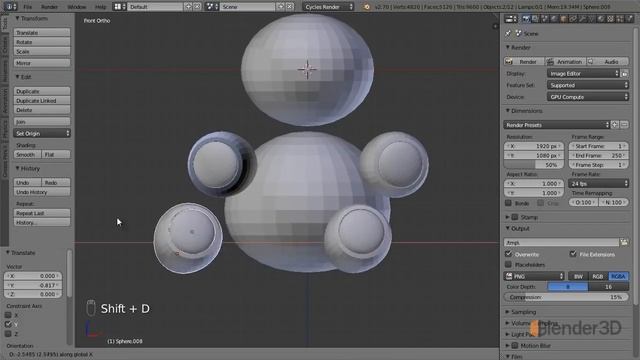Enable the Border checkbox
This screenshot has height=360, width=640.
coord(508,203)
